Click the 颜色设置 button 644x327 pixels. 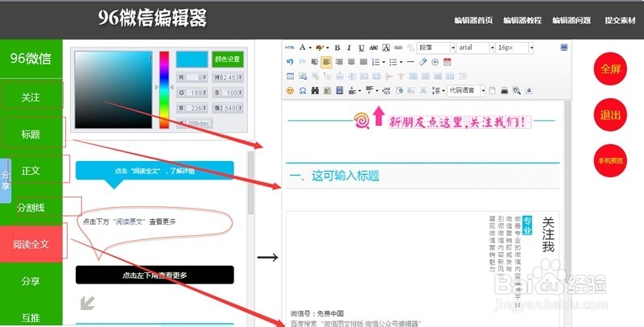pos(228,59)
